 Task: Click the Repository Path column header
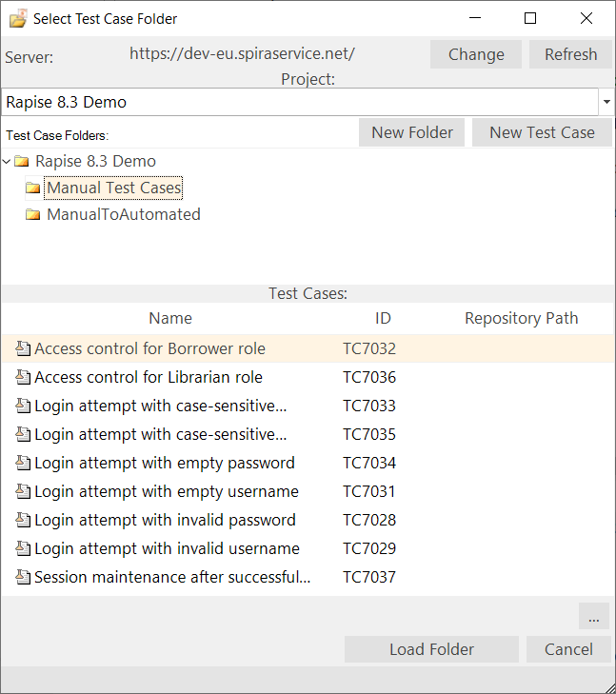point(521,318)
